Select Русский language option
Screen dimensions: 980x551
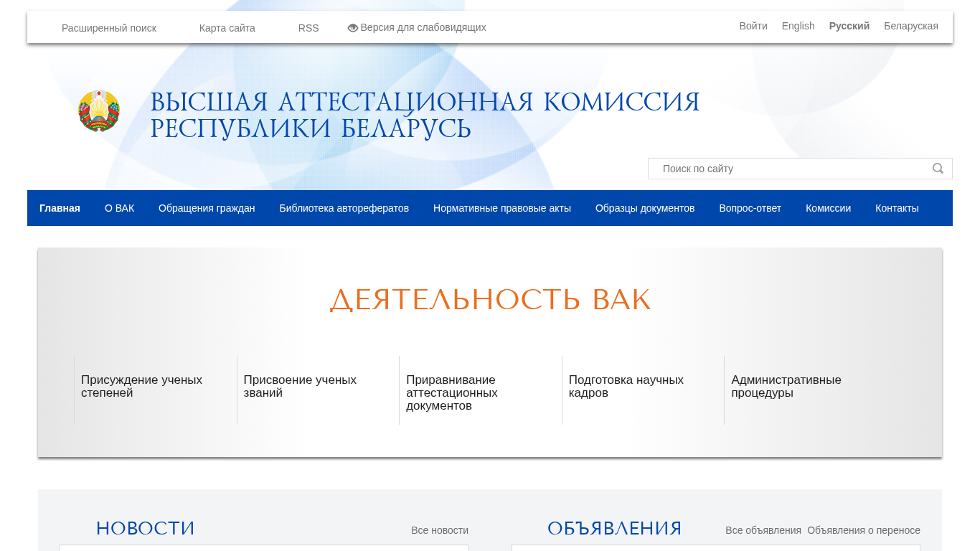849,26
